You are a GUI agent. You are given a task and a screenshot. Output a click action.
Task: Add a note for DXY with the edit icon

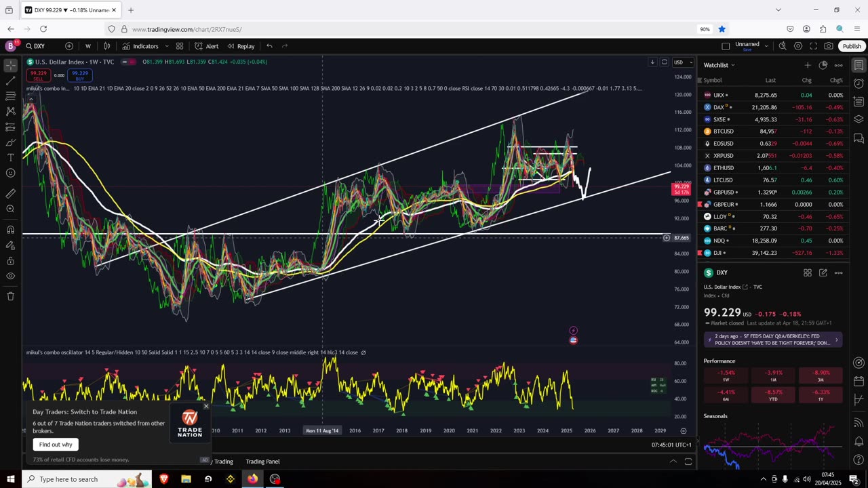point(823,272)
